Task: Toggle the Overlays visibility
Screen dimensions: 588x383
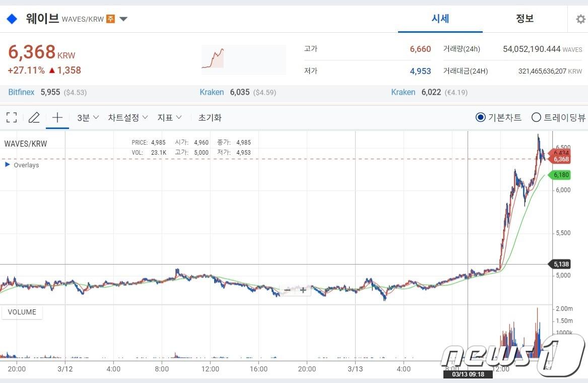Action: [7, 165]
